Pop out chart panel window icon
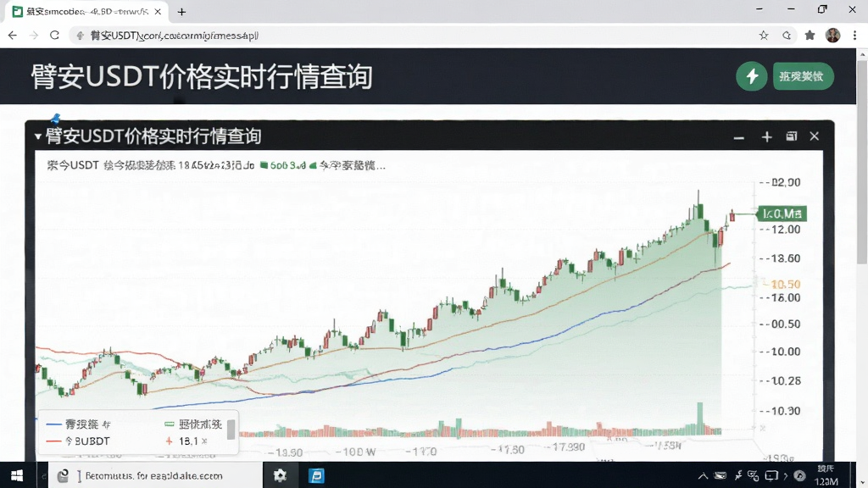The height and width of the screenshot is (488, 868). [792, 136]
